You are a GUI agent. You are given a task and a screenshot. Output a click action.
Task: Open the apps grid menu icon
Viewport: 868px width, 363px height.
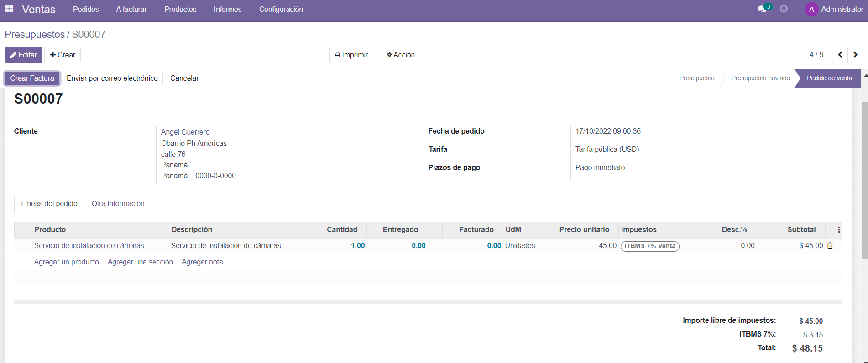(9, 9)
